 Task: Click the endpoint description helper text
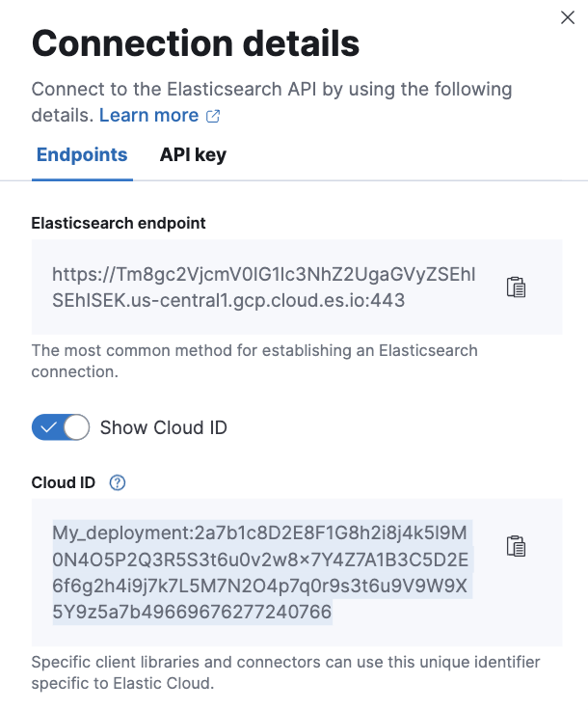(x=254, y=361)
